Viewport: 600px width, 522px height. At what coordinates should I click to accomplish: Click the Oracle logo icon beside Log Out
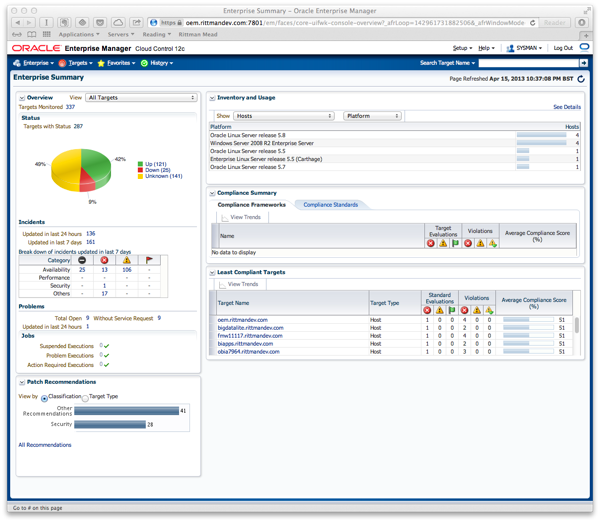coord(584,47)
